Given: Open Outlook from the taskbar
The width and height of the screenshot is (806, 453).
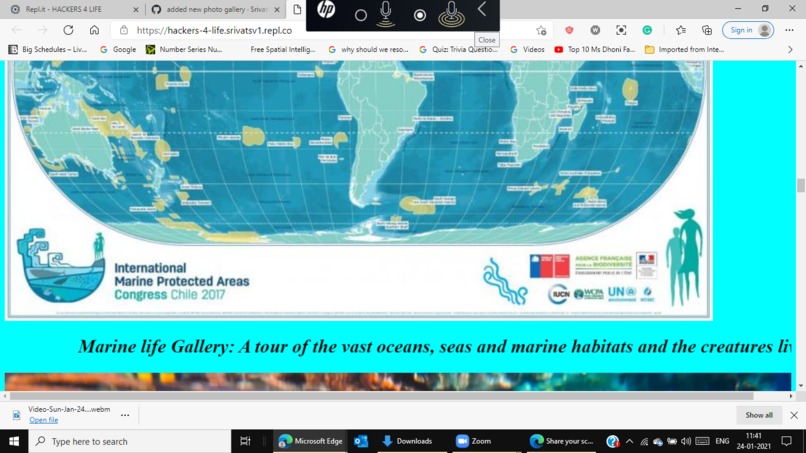Looking at the screenshot, I should 361,441.
